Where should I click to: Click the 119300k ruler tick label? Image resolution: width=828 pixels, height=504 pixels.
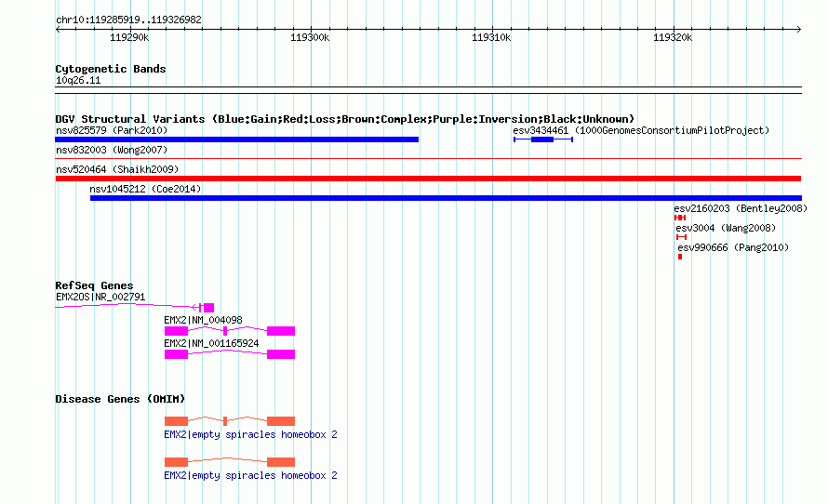point(310,37)
